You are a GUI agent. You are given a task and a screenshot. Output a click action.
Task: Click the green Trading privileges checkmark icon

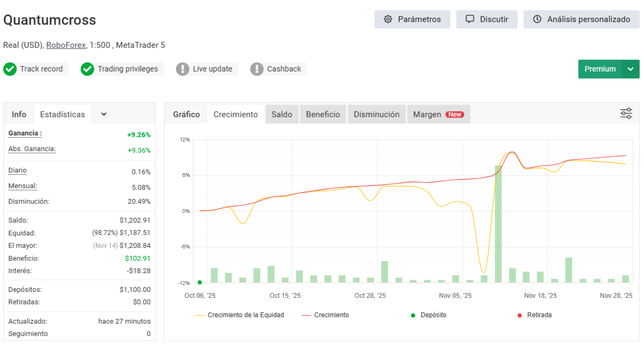(87, 69)
